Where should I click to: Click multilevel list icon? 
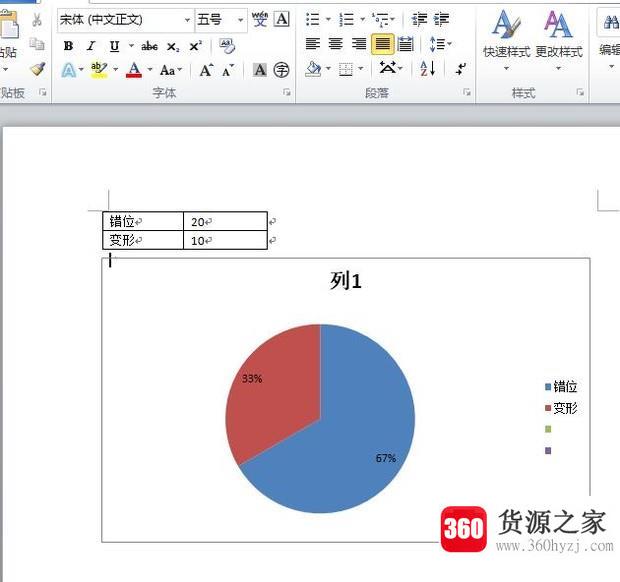tap(381, 19)
